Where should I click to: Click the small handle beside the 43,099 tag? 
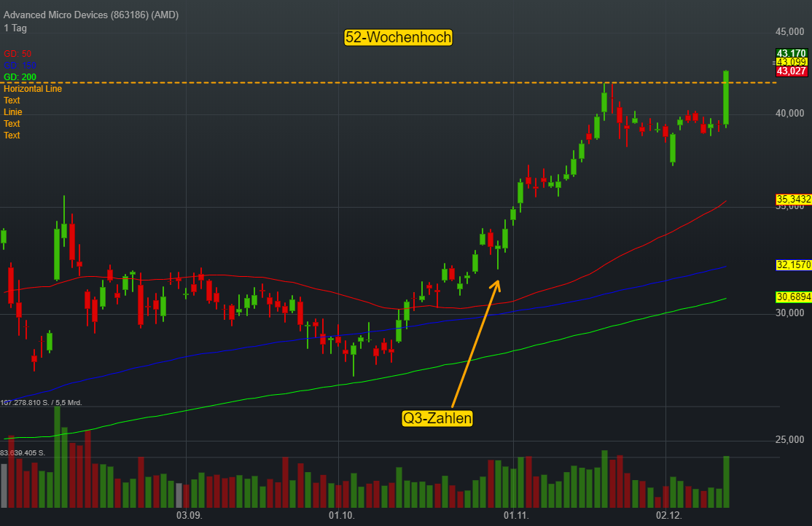[x=773, y=62]
